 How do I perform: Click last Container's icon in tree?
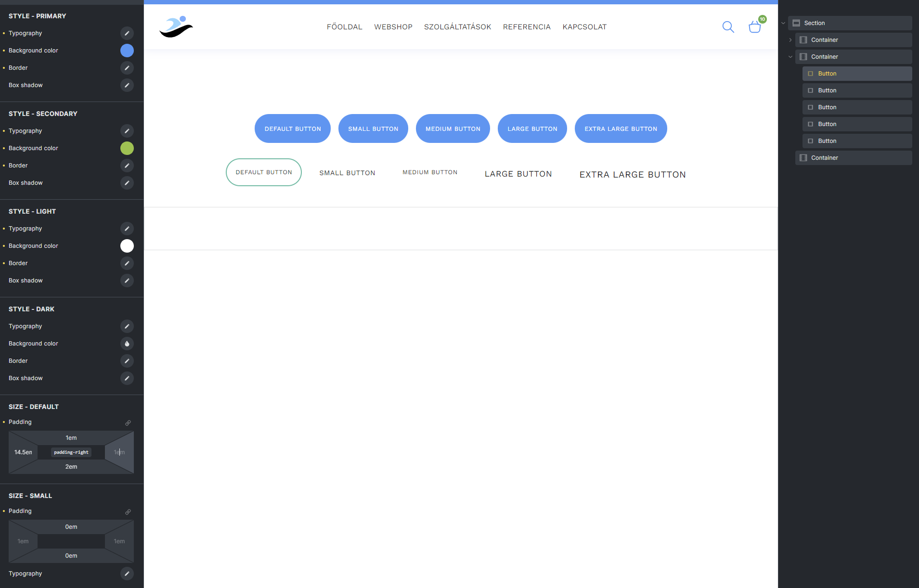point(803,158)
